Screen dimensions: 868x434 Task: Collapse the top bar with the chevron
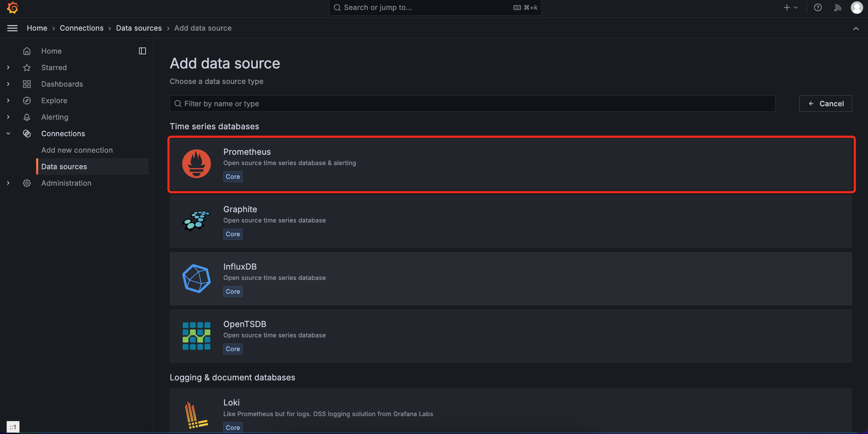(x=856, y=29)
